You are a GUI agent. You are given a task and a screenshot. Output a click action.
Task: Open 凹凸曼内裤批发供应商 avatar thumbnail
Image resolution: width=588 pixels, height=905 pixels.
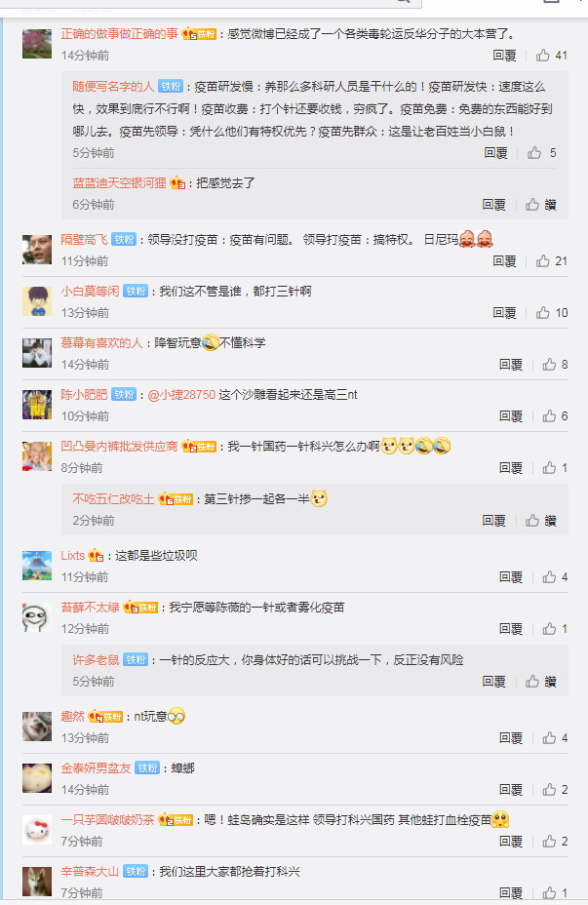click(x=37, y=456)
